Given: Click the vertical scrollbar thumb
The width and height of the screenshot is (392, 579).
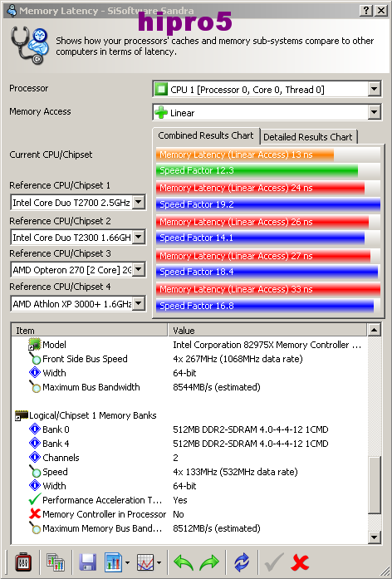Looking at the screenshot, I should 374,485.
